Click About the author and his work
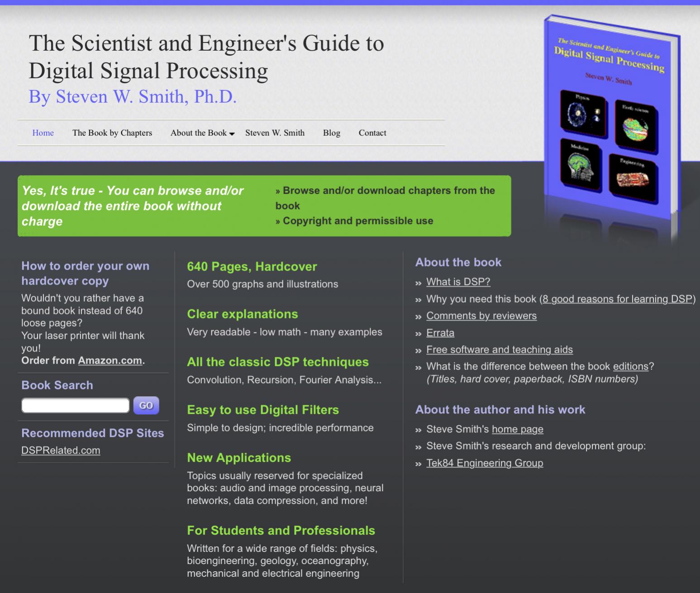 tap(500, 410)
